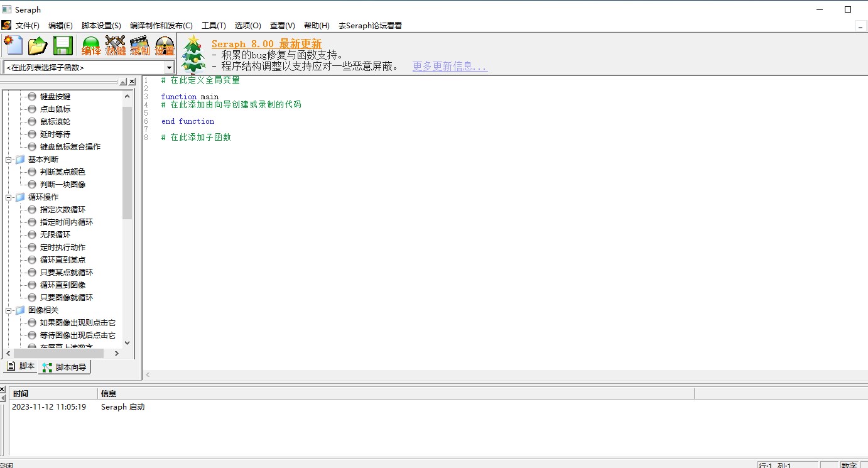Select 判断某点颜色 tree item
This screenshot has width=868, height=468.
pos(63,172)
